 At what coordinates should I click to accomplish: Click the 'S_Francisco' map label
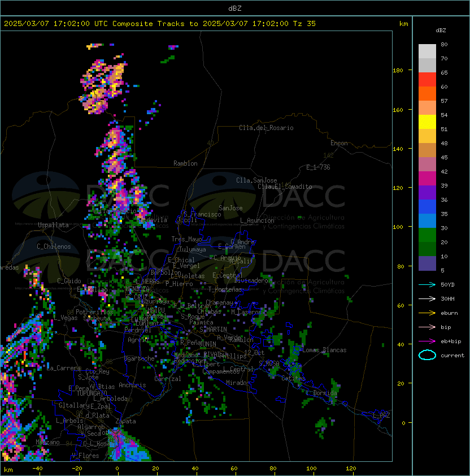point(202,214)
